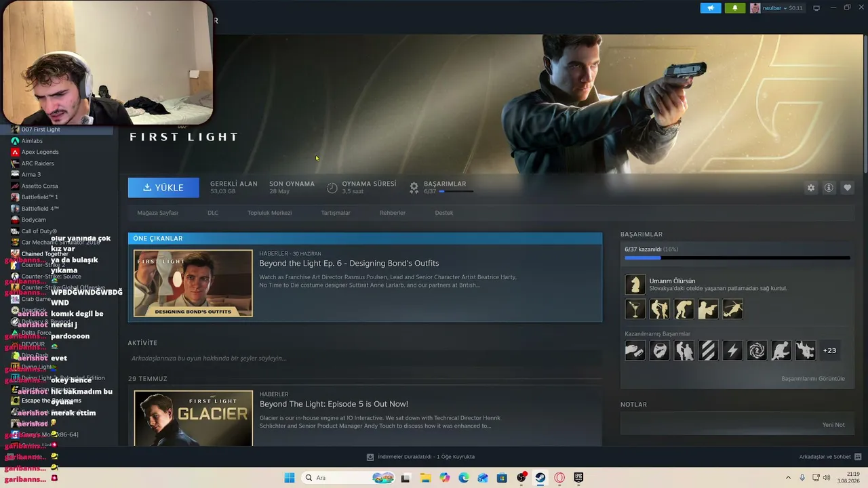Open Arkadaşlar ve Sohbet panel
Image resolution: width=868 pixels, height=488 pixels.
click(x=830, y=457)
